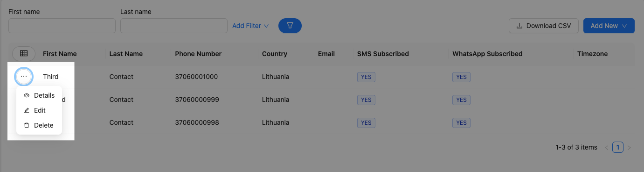Select Details with the eye icon
The height and width of the screenshot is (172, 644).
[x=39, y=95]
